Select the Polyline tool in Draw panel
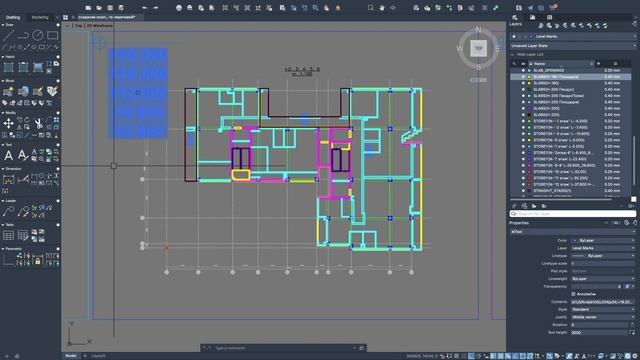This screenshot has height=360, width=640. (x=23, y=35)
